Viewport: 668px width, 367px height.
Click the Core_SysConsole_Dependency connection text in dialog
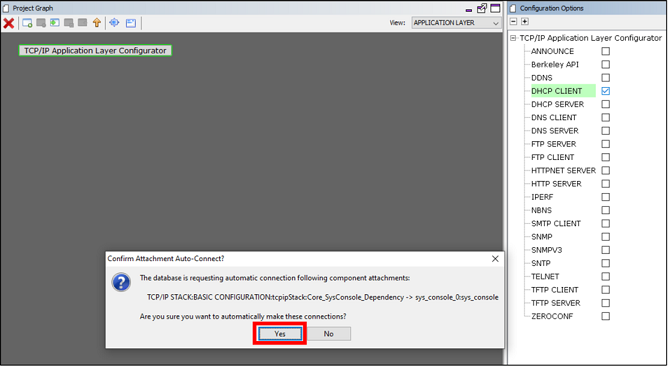[x=322, y=297]
